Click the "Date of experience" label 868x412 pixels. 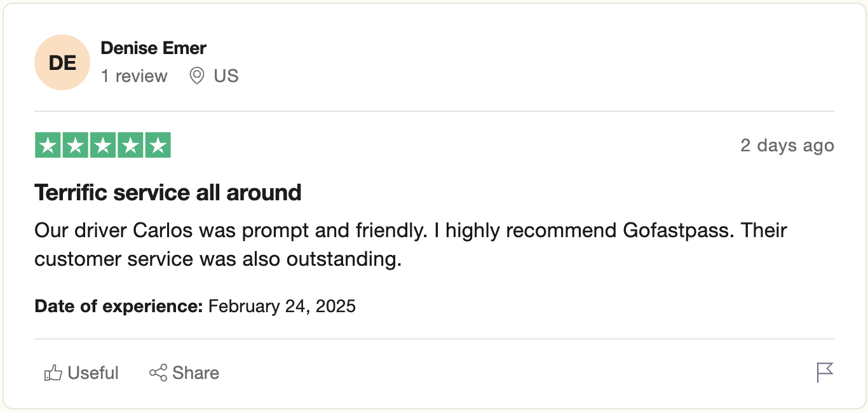coord(119,306)
